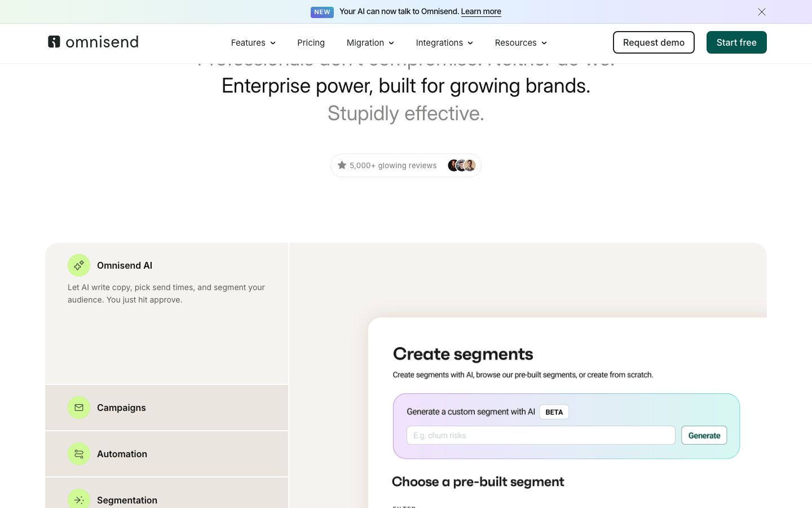Dismiss the announcement banner with X

click(x=762, y=12)
